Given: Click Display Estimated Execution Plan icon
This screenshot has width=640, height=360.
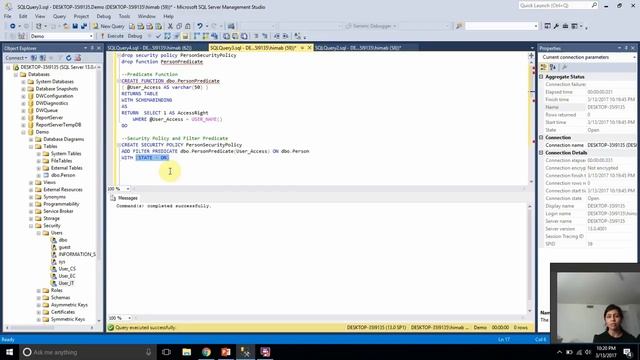Looking at the screenshot, I should tap(167, 36).
